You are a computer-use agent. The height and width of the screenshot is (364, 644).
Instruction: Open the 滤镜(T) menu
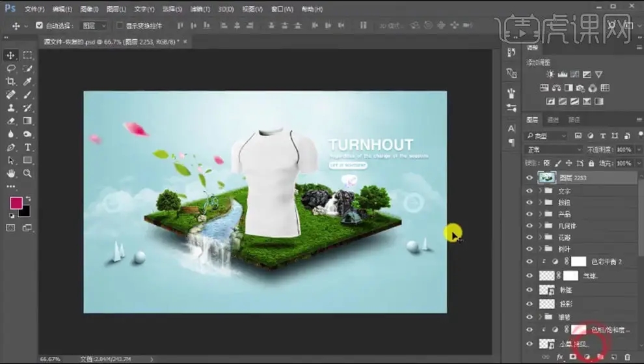click(x=200, y=8)
